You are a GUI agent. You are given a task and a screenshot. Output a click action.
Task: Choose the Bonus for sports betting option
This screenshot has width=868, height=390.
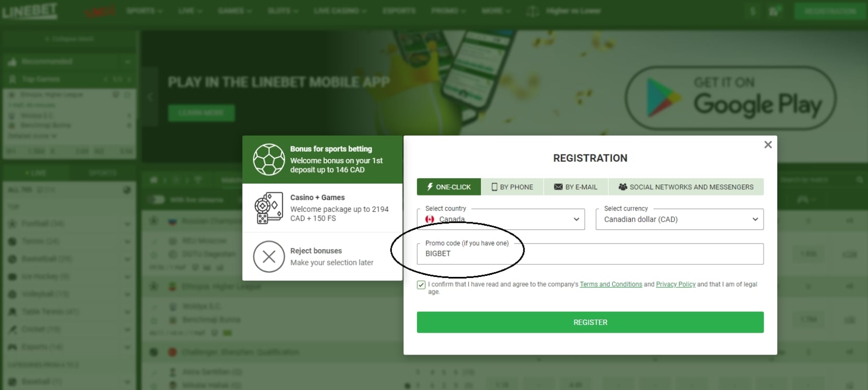[323, 160]
